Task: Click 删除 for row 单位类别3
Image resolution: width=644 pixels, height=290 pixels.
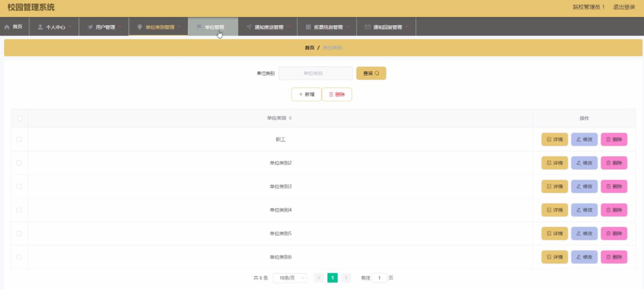Action: point(614,187)
